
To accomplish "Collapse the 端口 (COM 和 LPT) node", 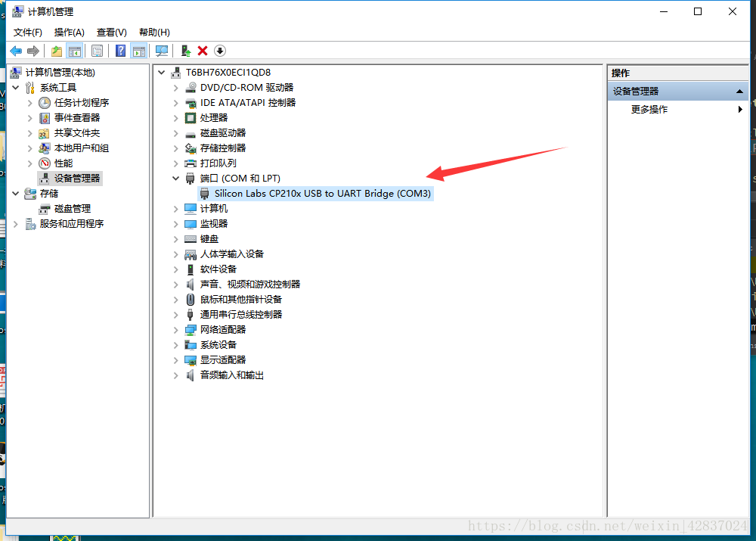I will [x=176, y=179].
